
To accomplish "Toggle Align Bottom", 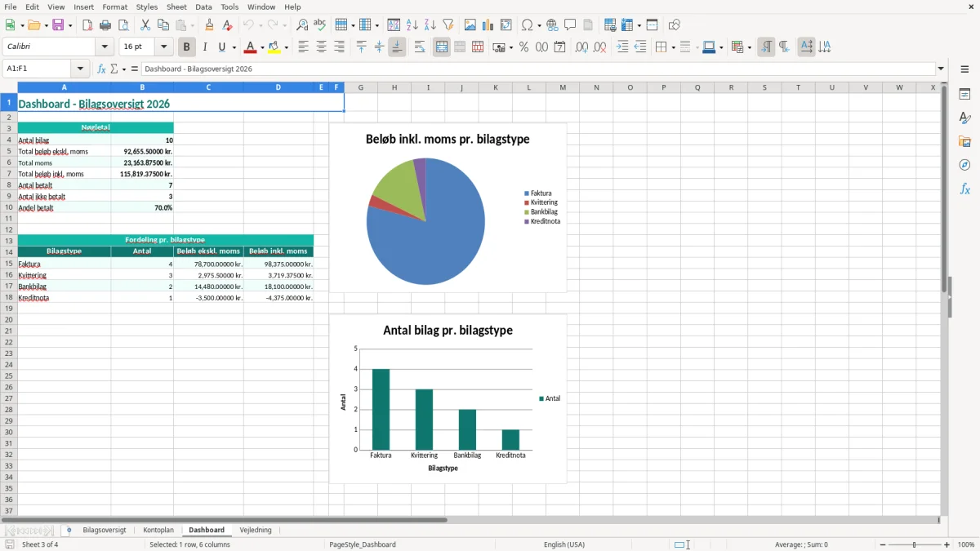I will coord(397,47).
